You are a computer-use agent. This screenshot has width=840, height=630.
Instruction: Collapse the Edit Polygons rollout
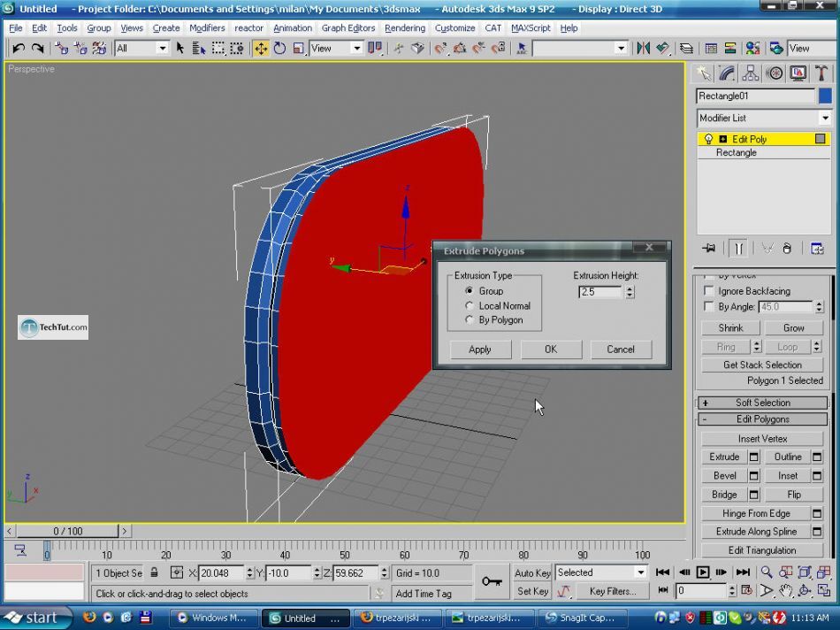(762, 419)
